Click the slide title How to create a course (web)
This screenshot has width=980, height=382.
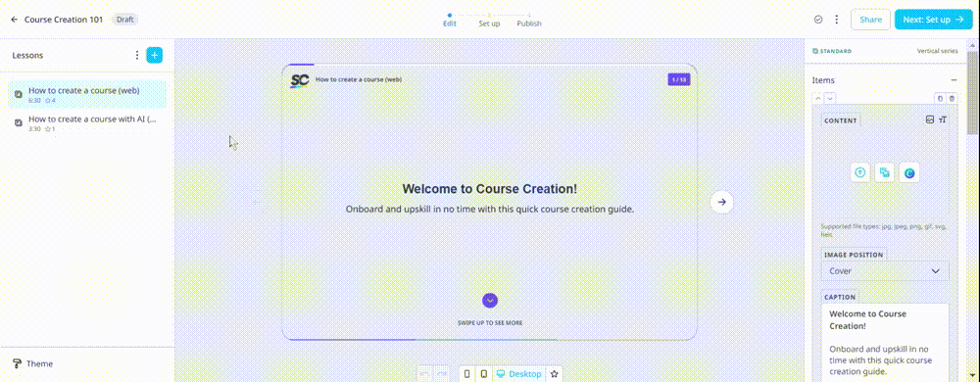click(x=358, y=79)
